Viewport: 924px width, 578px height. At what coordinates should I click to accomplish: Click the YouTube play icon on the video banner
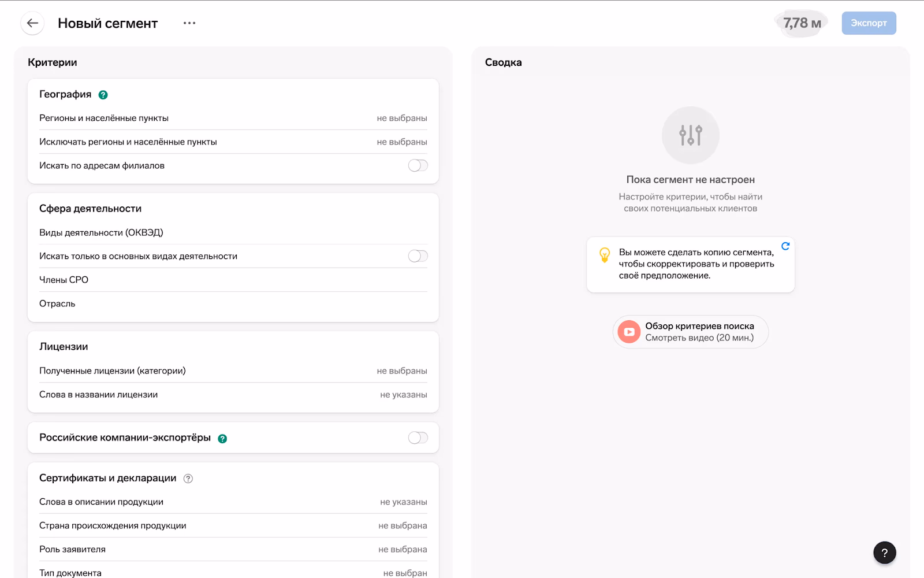click(x=628, y=332)
